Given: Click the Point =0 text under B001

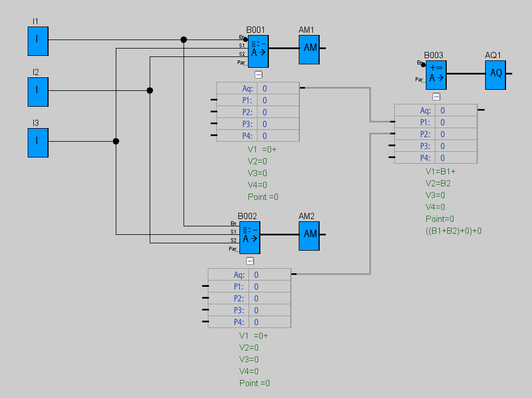Looking at the screenshot, I should [263, 197].
